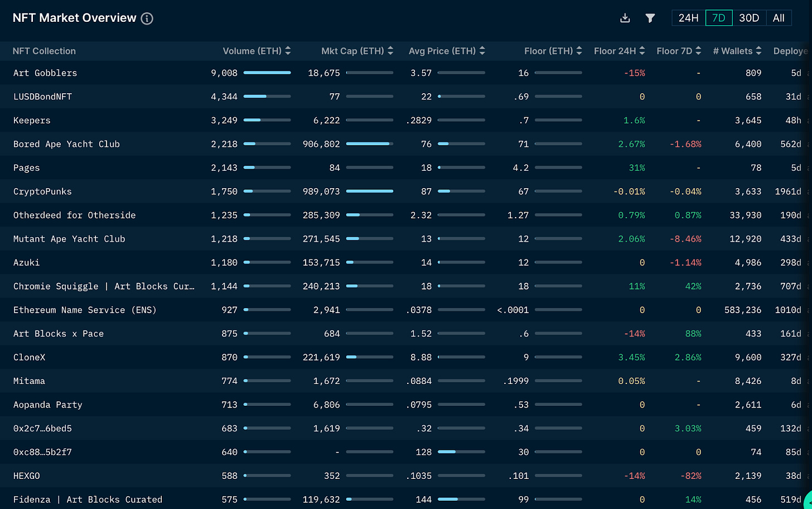The image size is (812, 509).
Task: Select the HEXGO collection name
Action: [26, 476]
